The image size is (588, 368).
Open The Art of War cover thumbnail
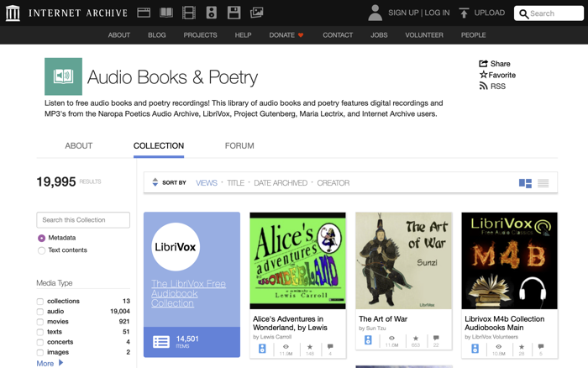pos(403,260)
